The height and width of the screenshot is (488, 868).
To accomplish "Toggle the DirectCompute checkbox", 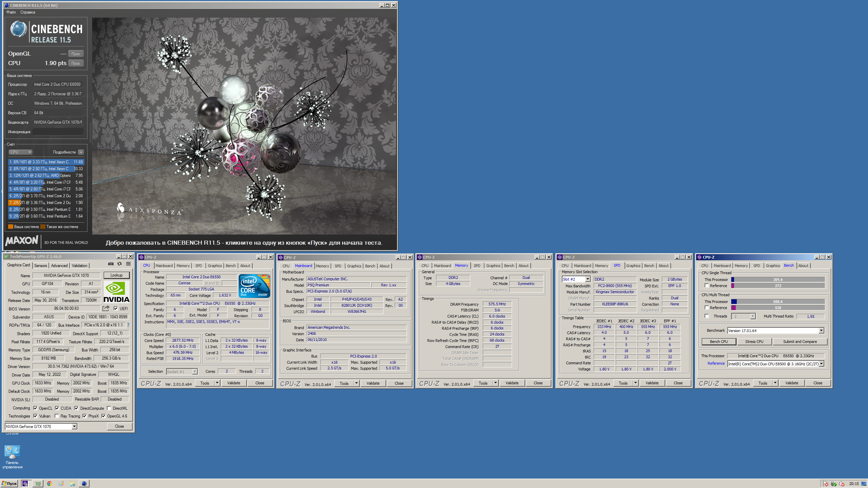I will click(76, 408).
